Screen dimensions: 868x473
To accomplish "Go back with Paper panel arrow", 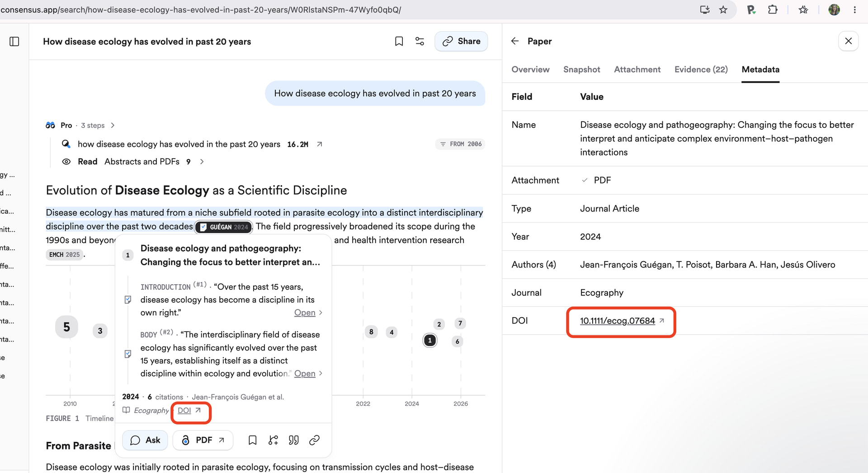I will (515, 41).
